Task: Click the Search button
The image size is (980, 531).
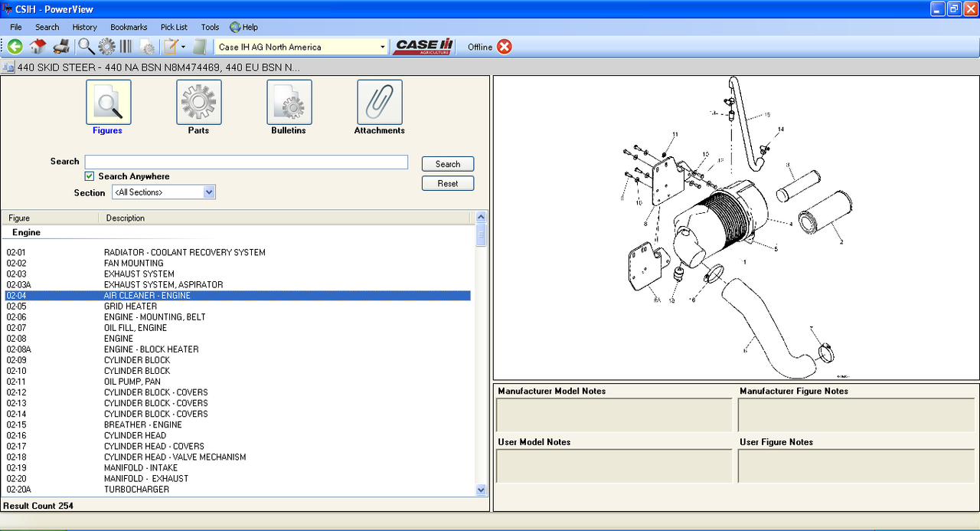Action: click(x=448, y=164)
